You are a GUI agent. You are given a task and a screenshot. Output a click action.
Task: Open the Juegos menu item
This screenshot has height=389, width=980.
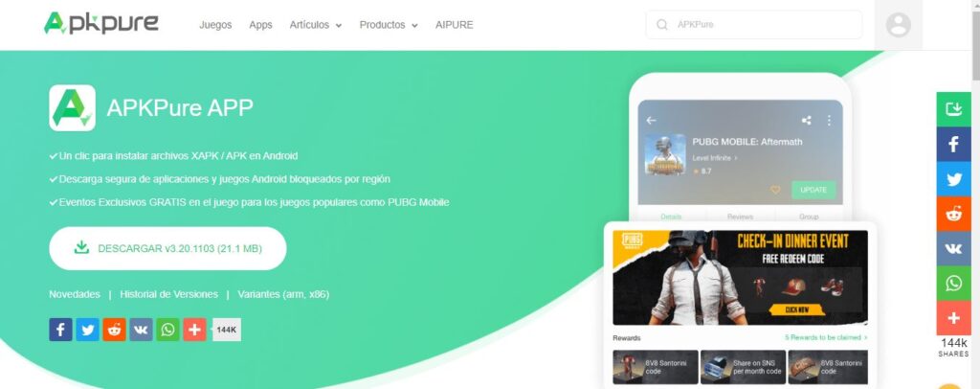tap(215, 25)
